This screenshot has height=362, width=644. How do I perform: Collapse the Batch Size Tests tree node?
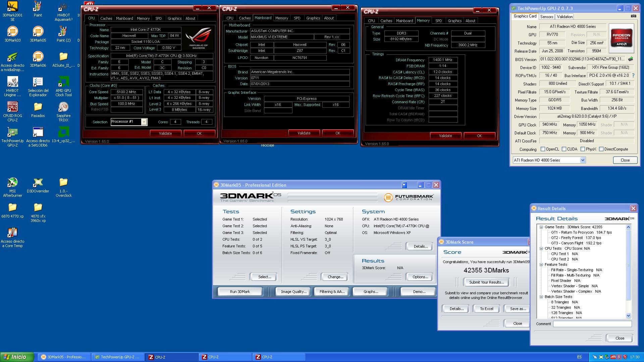click(x=541, y=297)
